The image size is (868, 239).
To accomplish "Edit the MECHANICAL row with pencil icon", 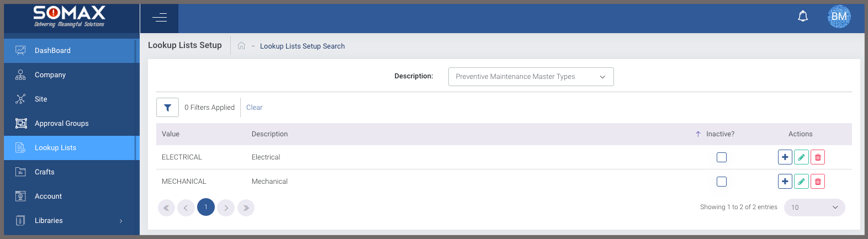I will [x=801, y=182].
